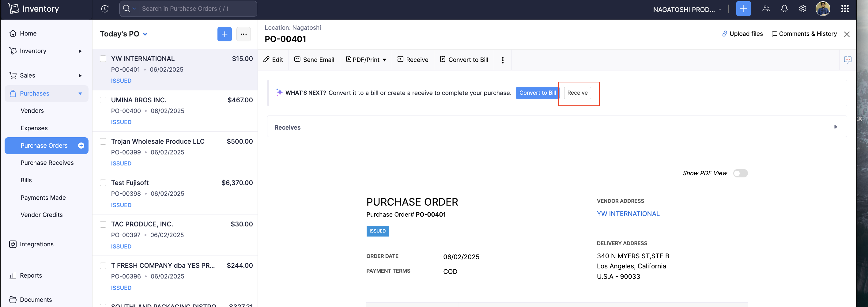Select $6,370.00 Test Fujisoft order
Screen dimensions: 868x307
coord(175,194)
